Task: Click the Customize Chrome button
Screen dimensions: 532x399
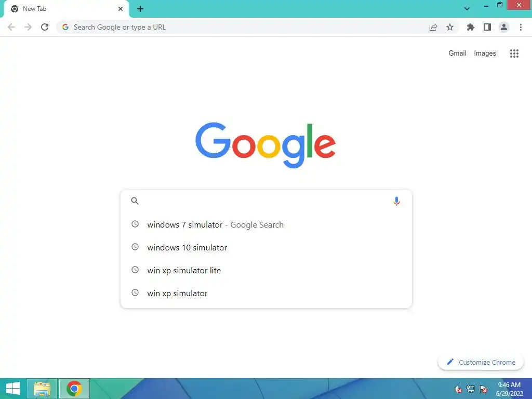Action: [481, 362]
